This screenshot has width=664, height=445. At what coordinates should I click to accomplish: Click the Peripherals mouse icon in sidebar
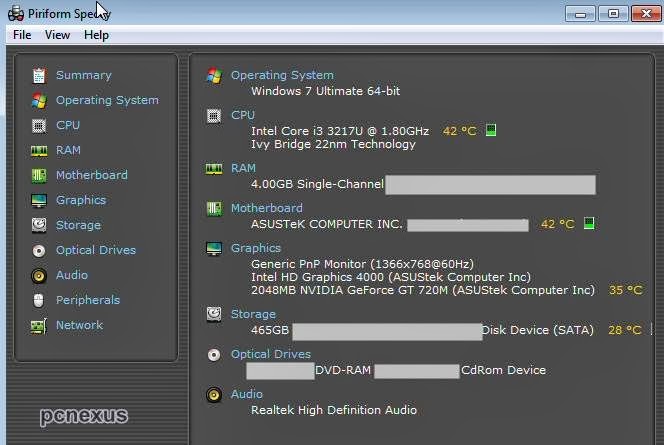point(39,301)
